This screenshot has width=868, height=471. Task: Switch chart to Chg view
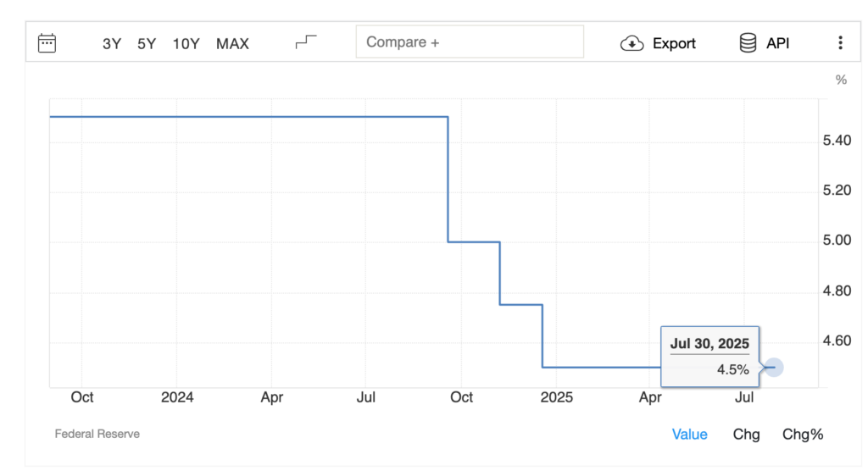[746, 435]
